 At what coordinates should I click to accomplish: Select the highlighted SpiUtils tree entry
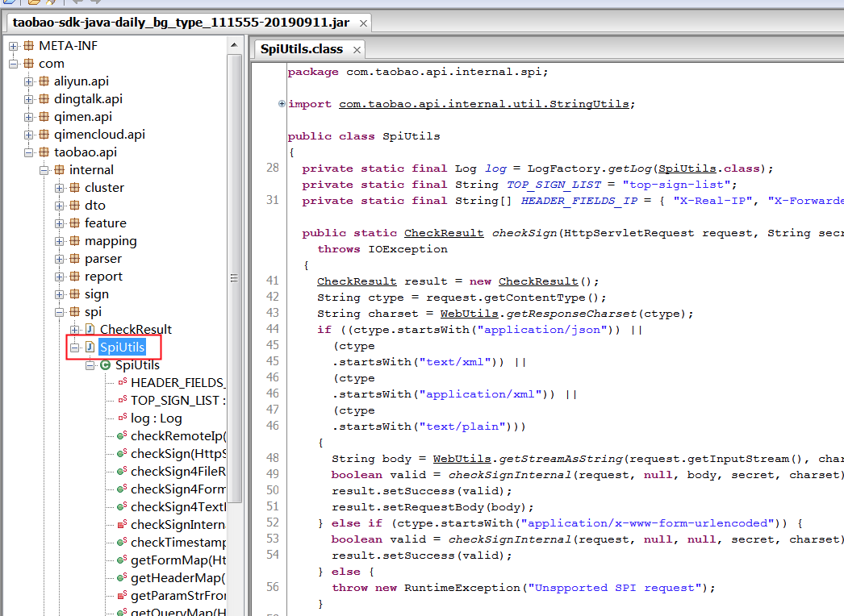pyautogui.click(x=122, y=347)
